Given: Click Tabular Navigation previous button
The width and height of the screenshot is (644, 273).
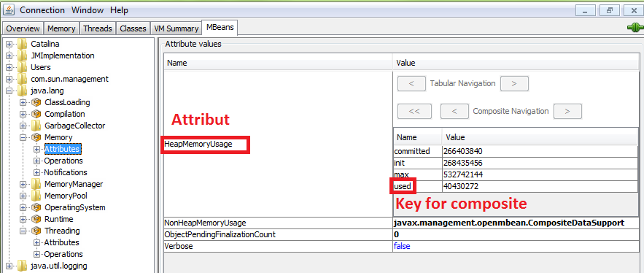Looking at the screenshot, I should [x=411, y=83].
